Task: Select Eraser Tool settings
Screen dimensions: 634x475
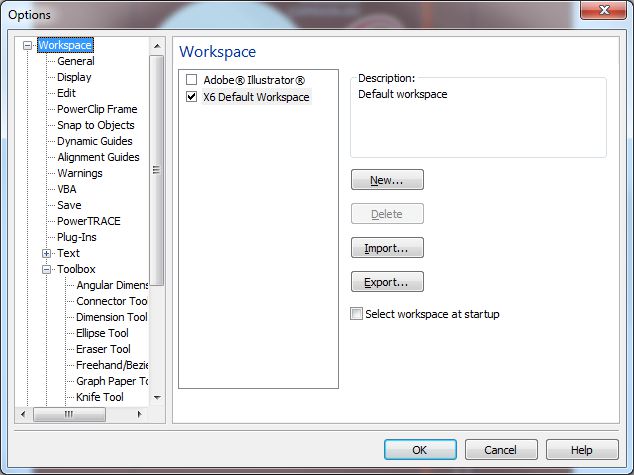Action: point(103,349)
